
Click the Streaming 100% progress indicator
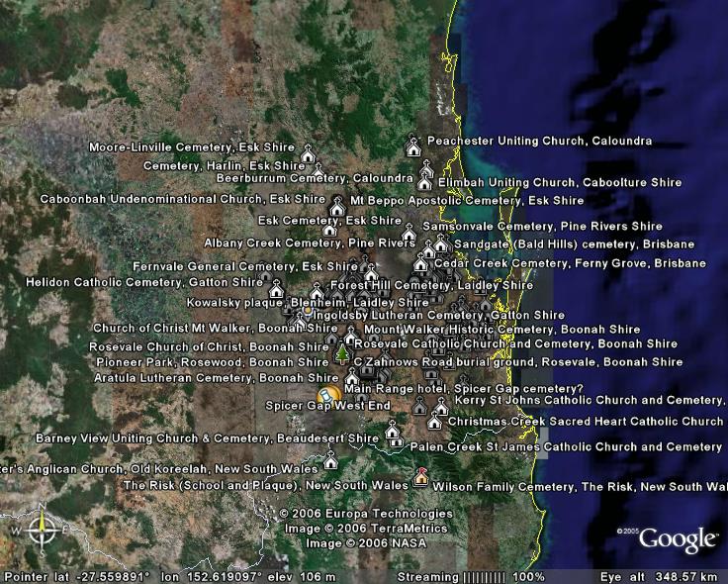(471, 577)
